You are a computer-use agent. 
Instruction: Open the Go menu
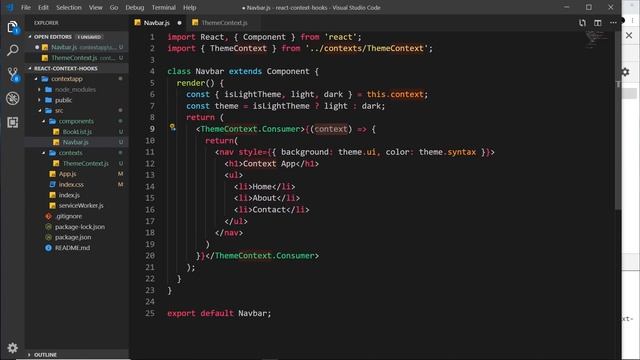coord(114,7)
